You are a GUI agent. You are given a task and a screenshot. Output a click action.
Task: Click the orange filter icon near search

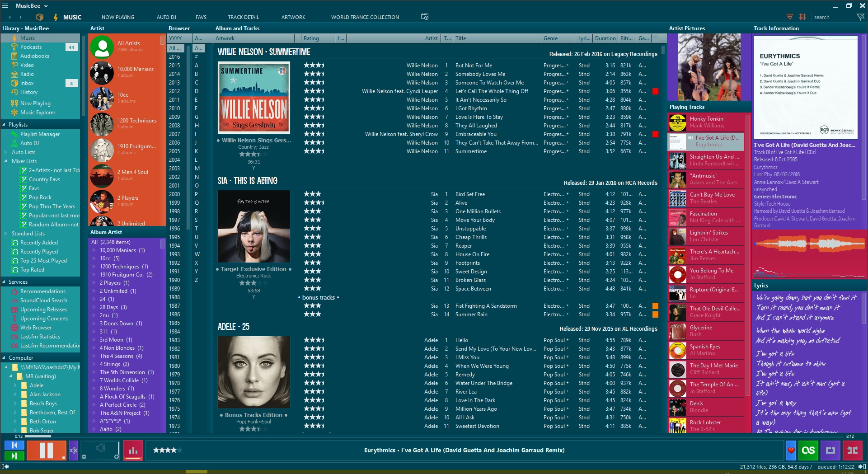click(790, 17)
